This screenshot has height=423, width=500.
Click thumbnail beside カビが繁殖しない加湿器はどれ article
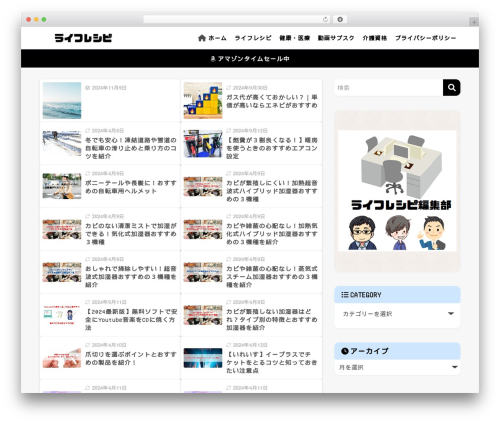click(x=203, y=315)
